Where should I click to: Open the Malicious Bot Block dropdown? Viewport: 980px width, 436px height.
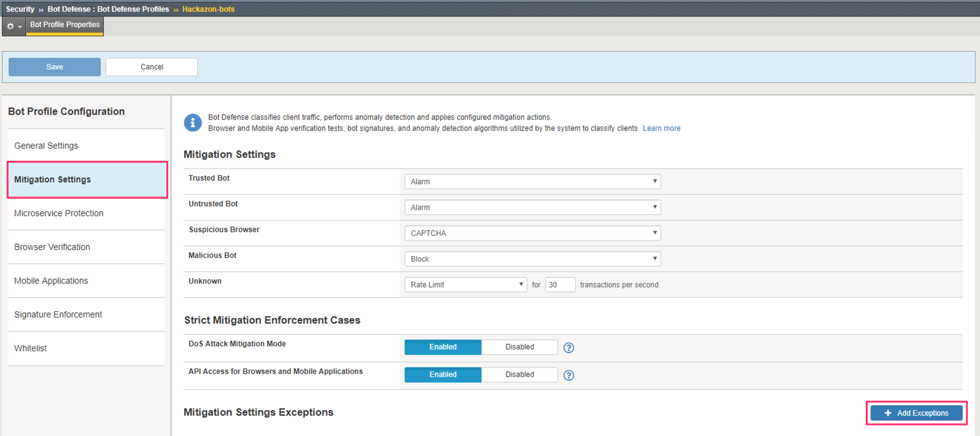pos(532,259)
